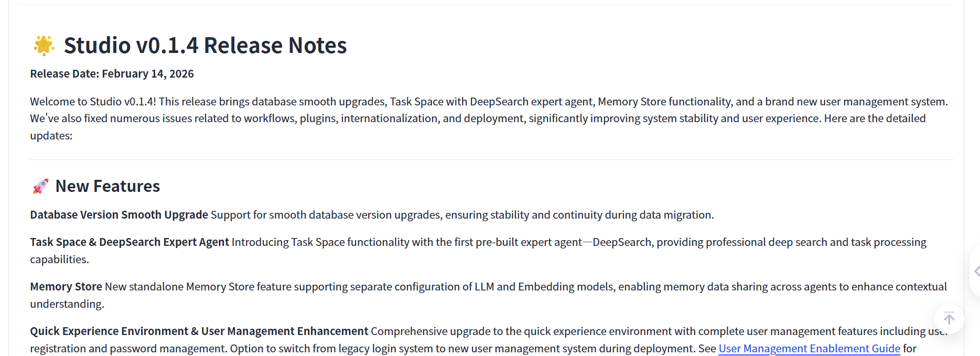Select the Task Space & DeepSearch Expert Agent title
This screenshot has height=356, width=980.
pos(130,242)
